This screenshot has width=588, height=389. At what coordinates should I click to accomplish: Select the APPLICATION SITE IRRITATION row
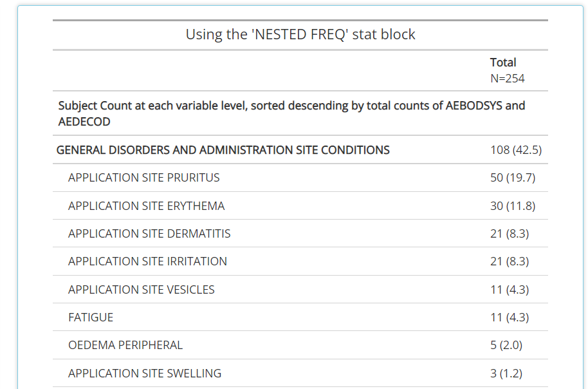[300, 261]
